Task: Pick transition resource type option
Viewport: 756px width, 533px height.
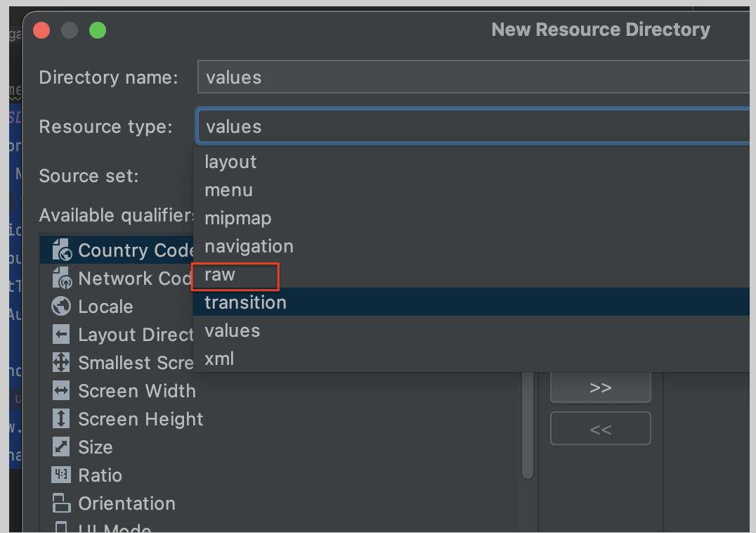Action: coord(471,302)
